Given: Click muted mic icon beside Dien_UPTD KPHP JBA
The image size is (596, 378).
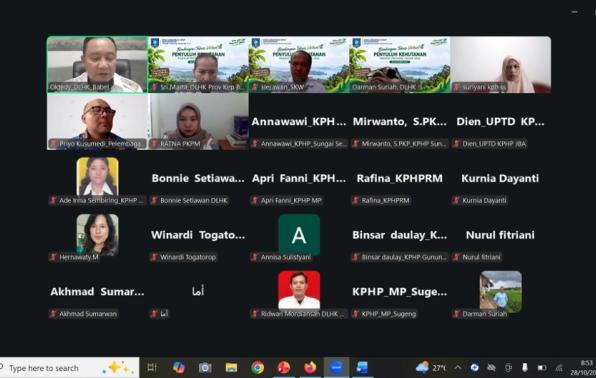Looking at the screenshot, I should coord(457,144).
